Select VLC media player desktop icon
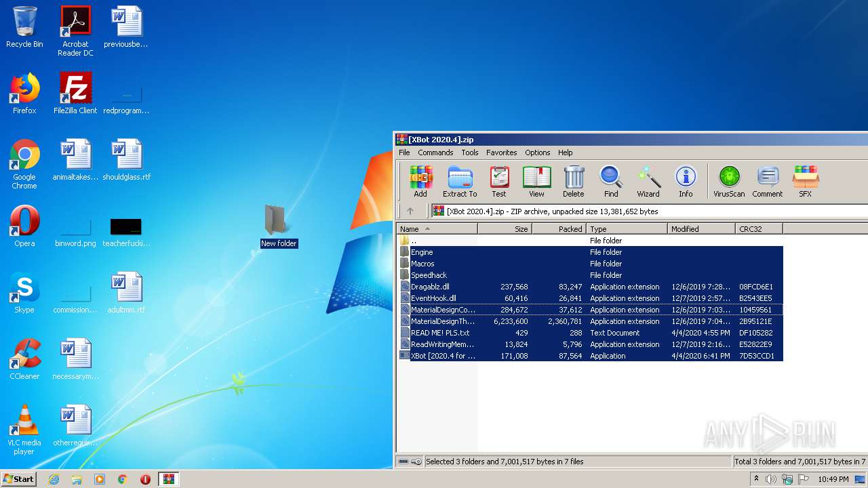 click(x=24, y=430)
